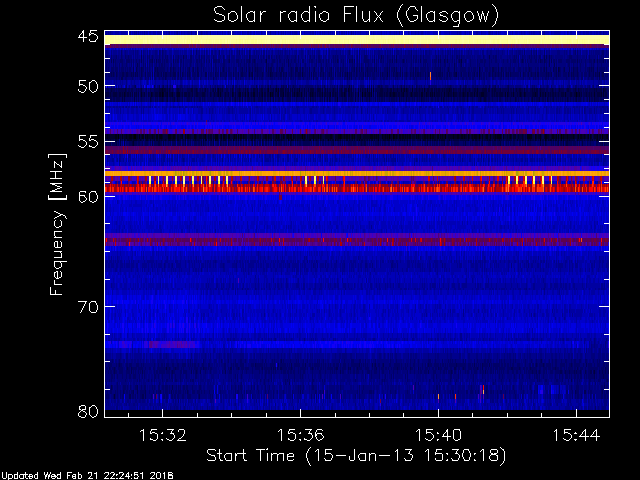
Task: Click the 'Start Time (15-Jan-13 15:30:18)' label
Action: point(356,455)
